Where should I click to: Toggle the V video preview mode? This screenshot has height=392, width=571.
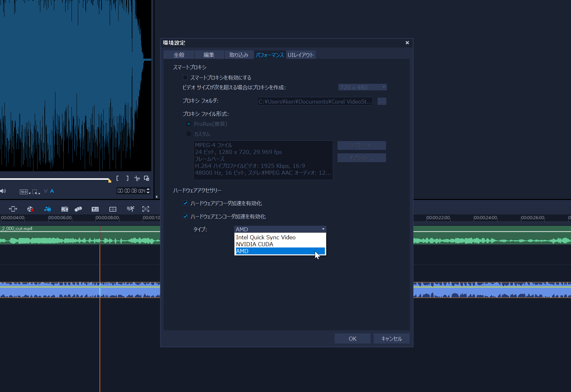click(46, 191)
